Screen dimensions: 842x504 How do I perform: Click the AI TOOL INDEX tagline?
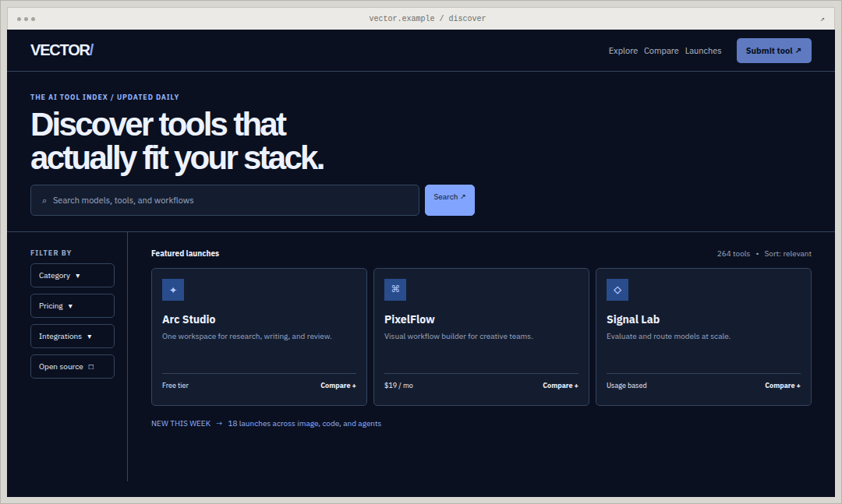click(104, 97)
